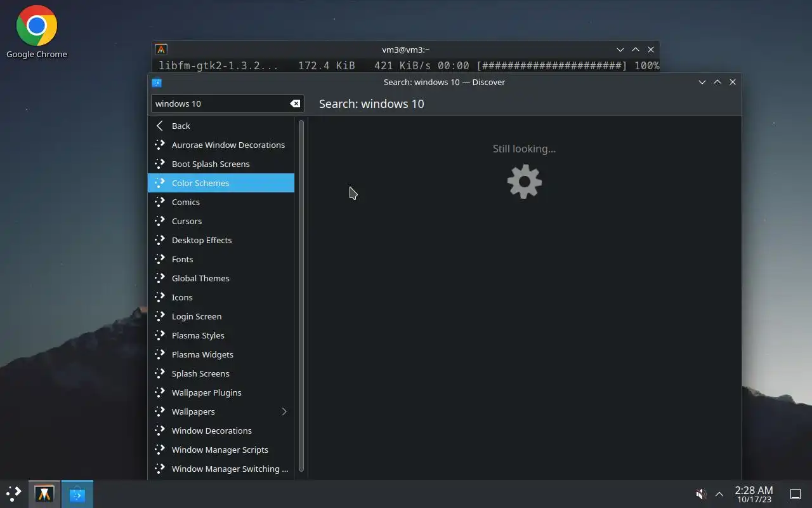Screen dimensions: 812x508
Task: Switch to terminal in the taskbar
Action: pyautogui.click(x=44, y=493)
